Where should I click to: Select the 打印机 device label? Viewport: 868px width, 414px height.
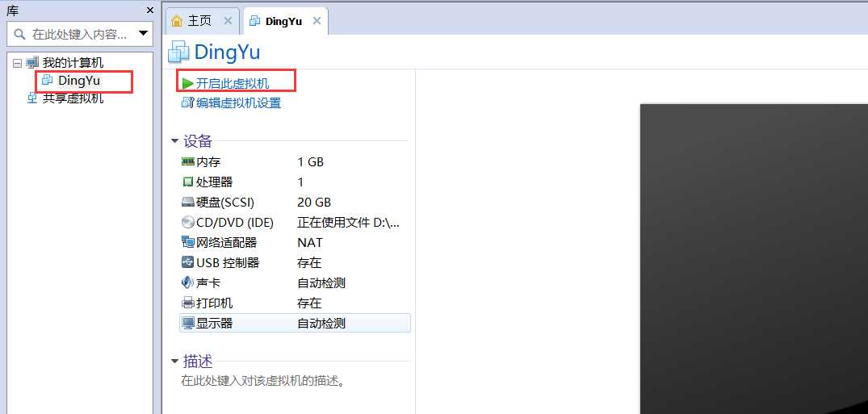click(x=214, y=303)
